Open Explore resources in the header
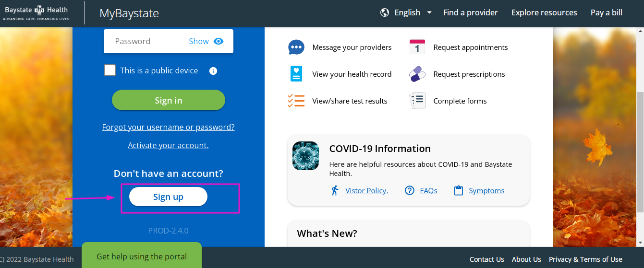 point(544,12)
